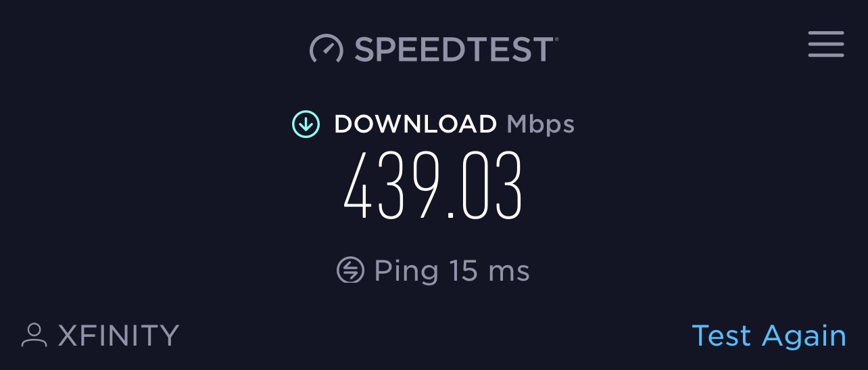Click the Speedtest gauge logo icon
This screenshot has width=868, height=370.
click(327, 49)
